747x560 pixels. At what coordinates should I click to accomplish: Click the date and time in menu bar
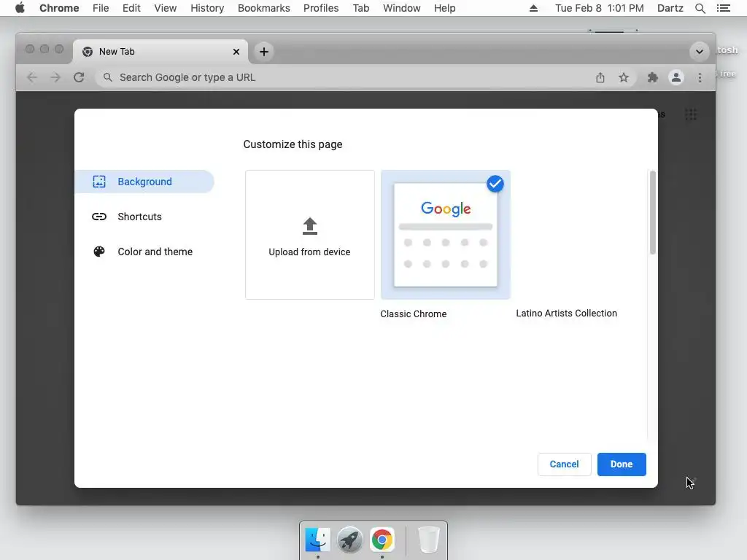(600, 8)
